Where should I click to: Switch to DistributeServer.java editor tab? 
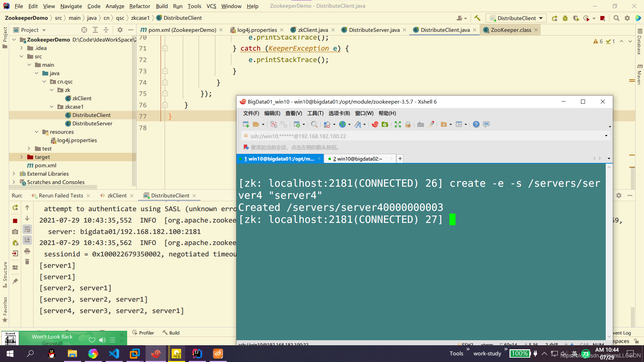point(374,30)
